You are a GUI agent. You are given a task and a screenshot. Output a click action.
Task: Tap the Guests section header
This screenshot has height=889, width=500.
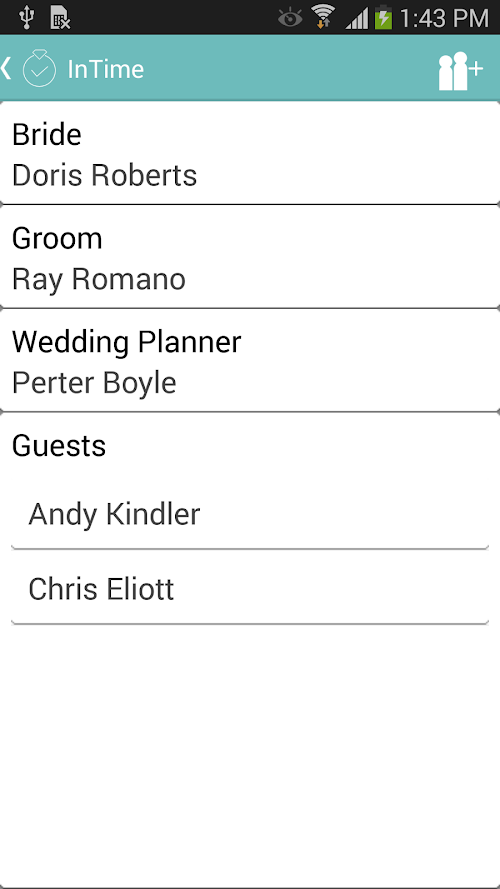pyautogui.click(x=59, y=446)
